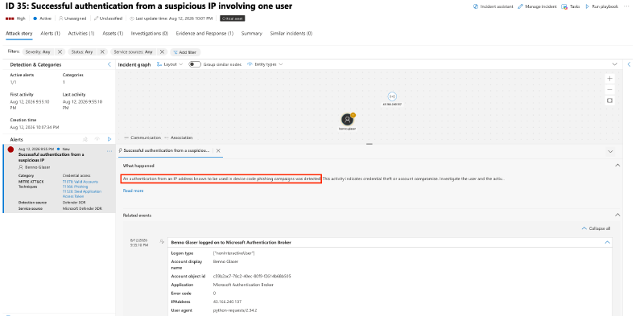Collapse the Incident graph section
644x316 pixels.
615,64
